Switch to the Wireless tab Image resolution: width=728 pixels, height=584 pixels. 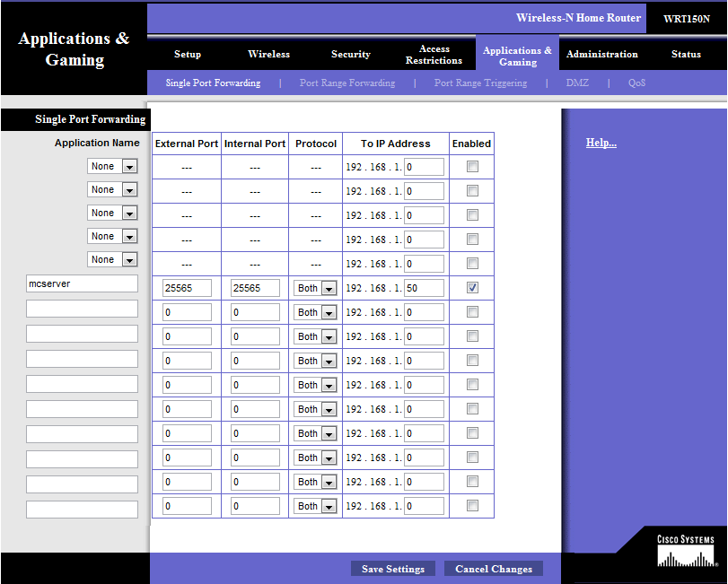pos(268,54)
